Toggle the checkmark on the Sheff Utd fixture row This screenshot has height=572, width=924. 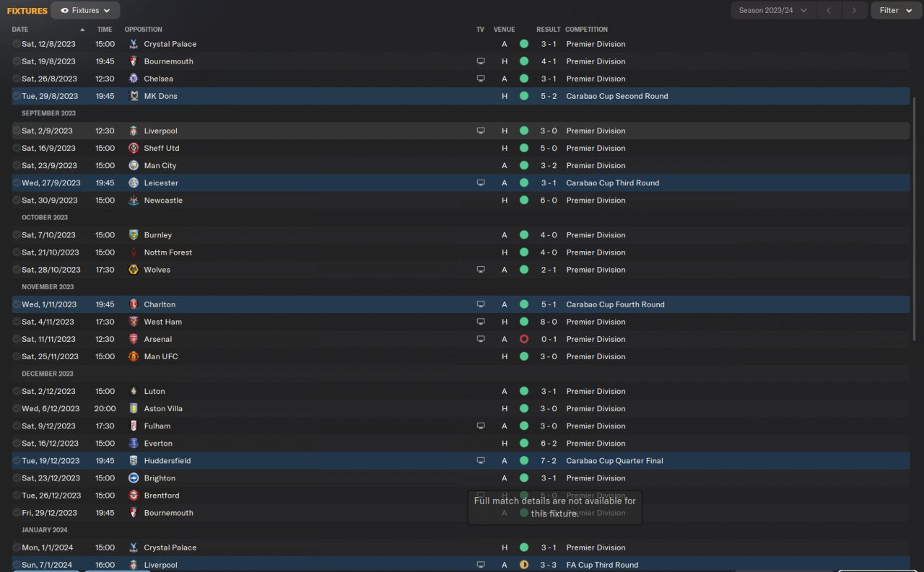(17, 149)
